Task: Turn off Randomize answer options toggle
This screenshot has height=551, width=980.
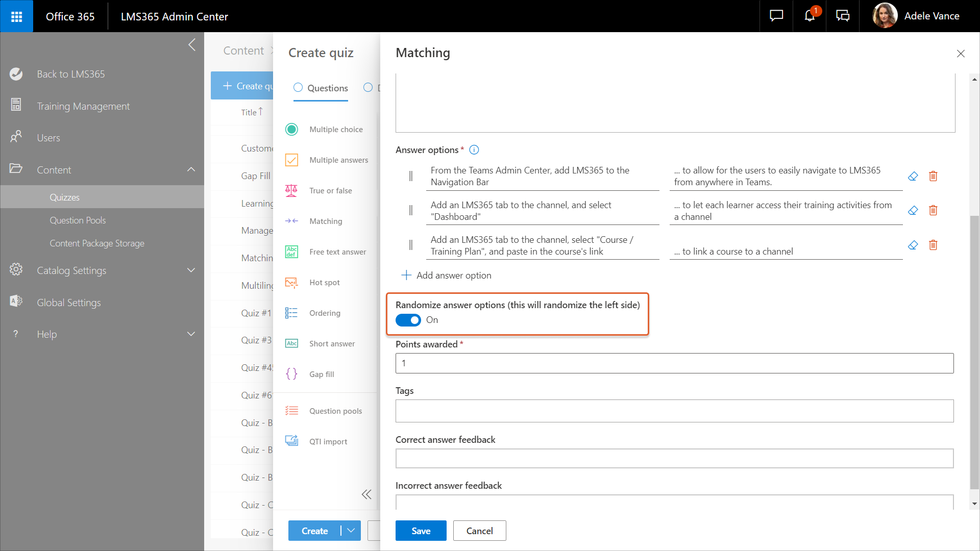Action: 408,320
